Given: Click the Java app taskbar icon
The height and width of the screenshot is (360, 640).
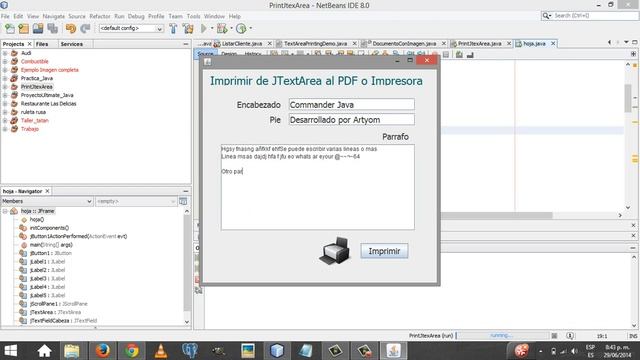Looking at the screenshot, I should click(394, 351).
